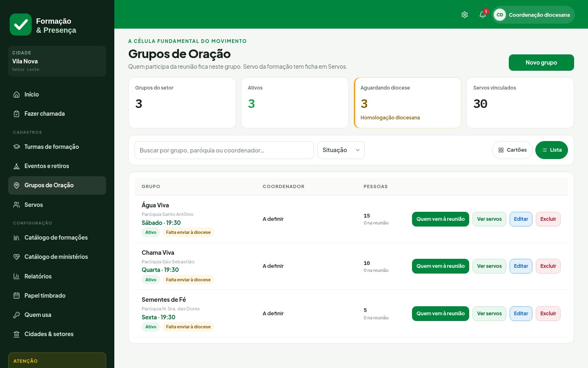Click the books icon for Catálogo de formações
The height and width of the screenshot is (368, 588).
(x=17, y=238)
